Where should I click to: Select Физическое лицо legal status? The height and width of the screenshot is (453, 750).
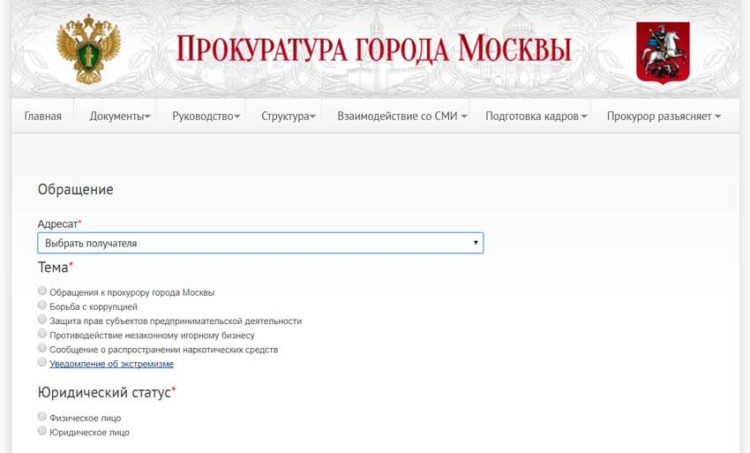[x=42, y=417]
